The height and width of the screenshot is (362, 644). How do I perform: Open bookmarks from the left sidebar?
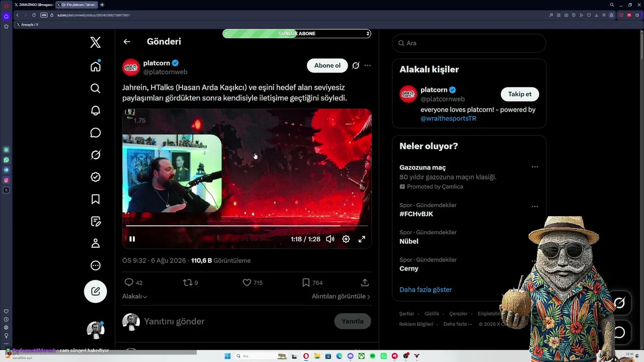96,199
